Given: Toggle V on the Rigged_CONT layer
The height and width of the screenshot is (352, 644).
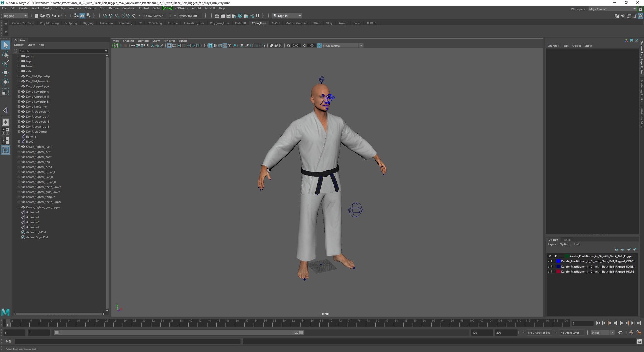Looking at the screenshot, I should pos(549,261).
